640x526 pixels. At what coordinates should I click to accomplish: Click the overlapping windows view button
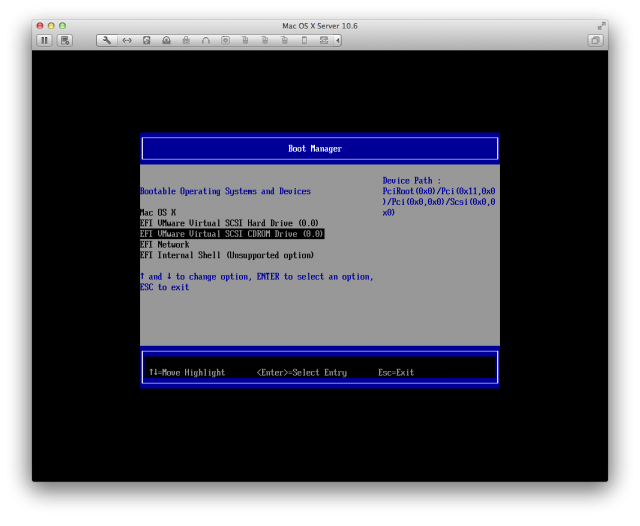pos(596,40)
